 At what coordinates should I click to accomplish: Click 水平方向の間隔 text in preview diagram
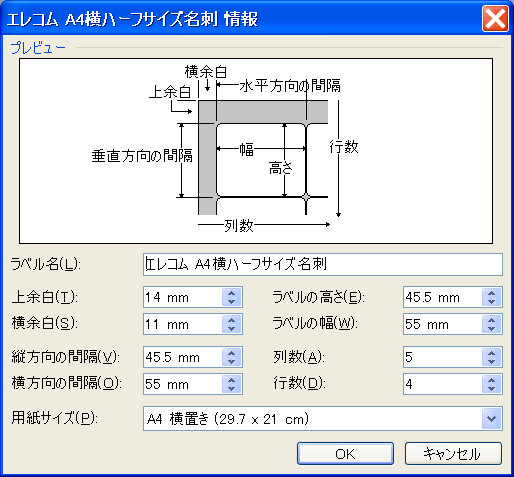290,86
